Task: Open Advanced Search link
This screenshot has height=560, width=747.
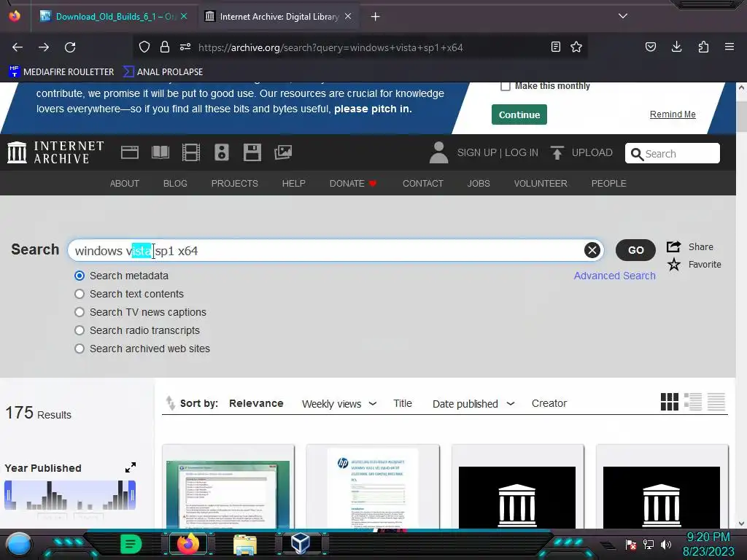Action: [614, 276]
